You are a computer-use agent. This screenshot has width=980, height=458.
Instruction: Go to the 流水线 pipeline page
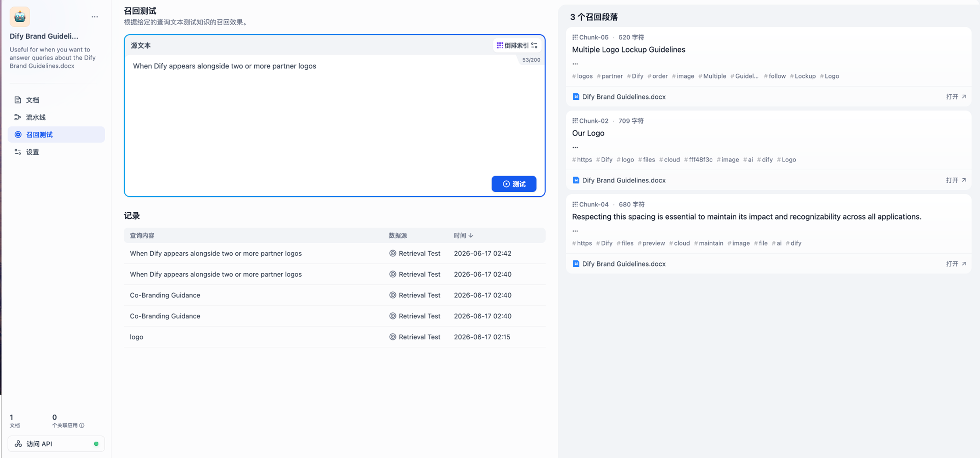tap(56, 117)
